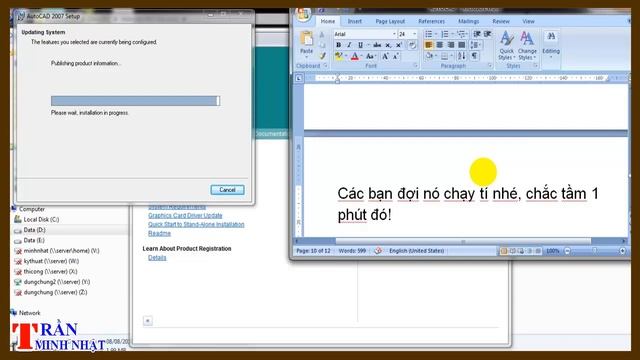
Task: Select Justify alignment
Action: pos(462,45)
